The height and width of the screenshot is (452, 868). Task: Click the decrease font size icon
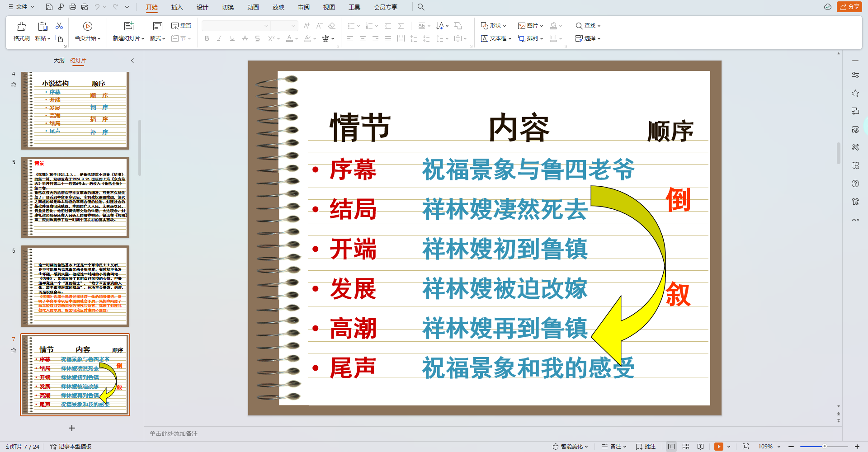tap(319, 26)
